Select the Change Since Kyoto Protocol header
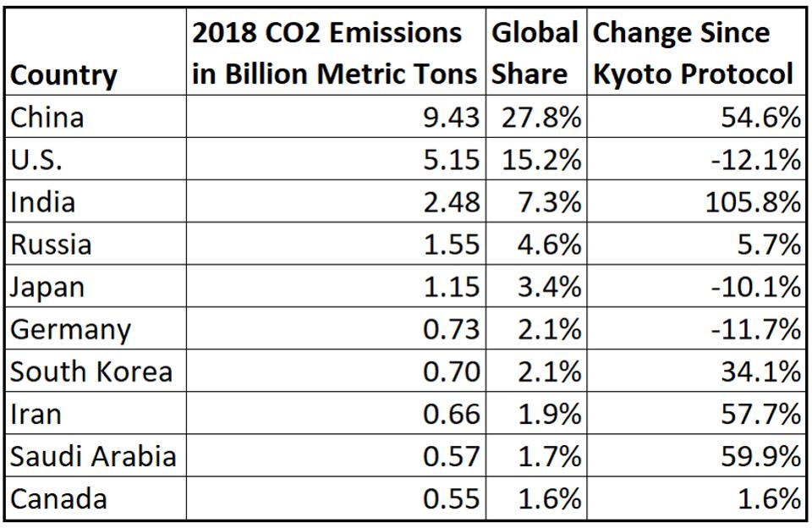Image resolution: width=812 pixels, height=528 pixels. click(x=694, y=54)
